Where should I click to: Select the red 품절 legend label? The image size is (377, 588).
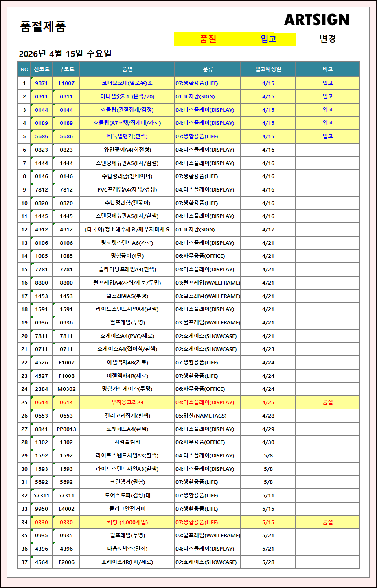tap(208, 39)
